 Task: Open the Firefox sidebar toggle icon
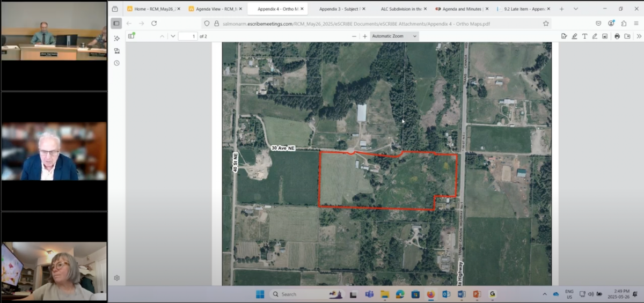pos(116,23)
